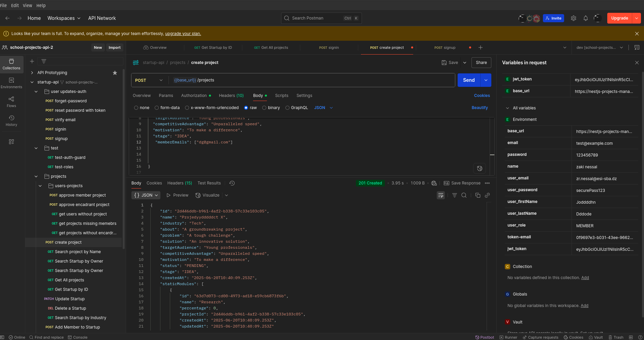Star the API Prototyping collection

(x=115, y=73)
